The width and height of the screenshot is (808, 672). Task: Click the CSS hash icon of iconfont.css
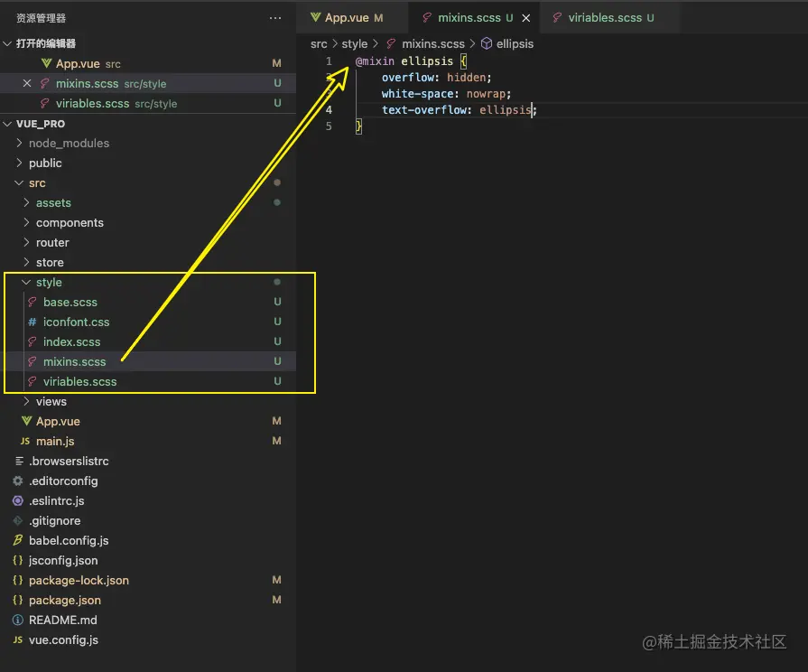(x=32, y=322)
